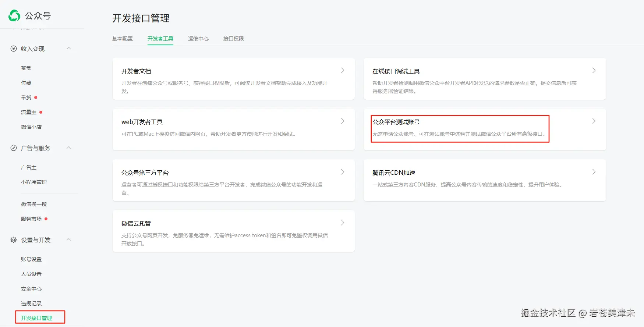Click the green WeChat 公众号 logo icon

tap(14, 15)
